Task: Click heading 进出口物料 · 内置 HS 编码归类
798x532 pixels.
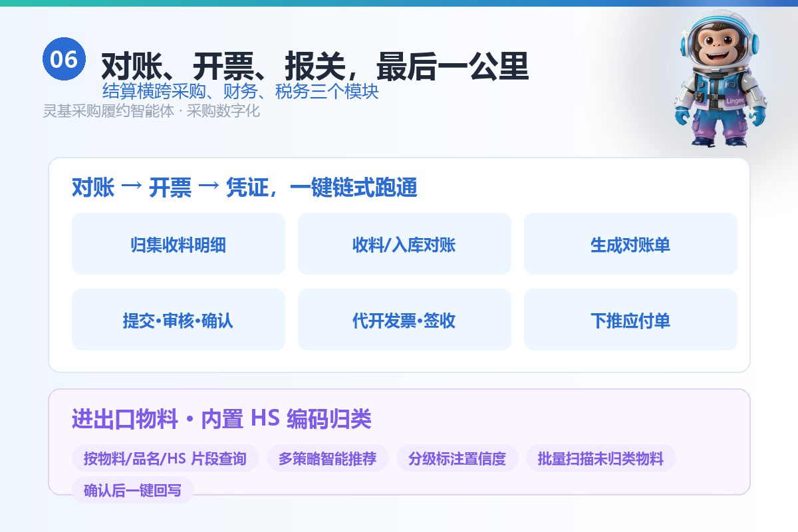Action: pyautogui.click(x=221, y=420)
